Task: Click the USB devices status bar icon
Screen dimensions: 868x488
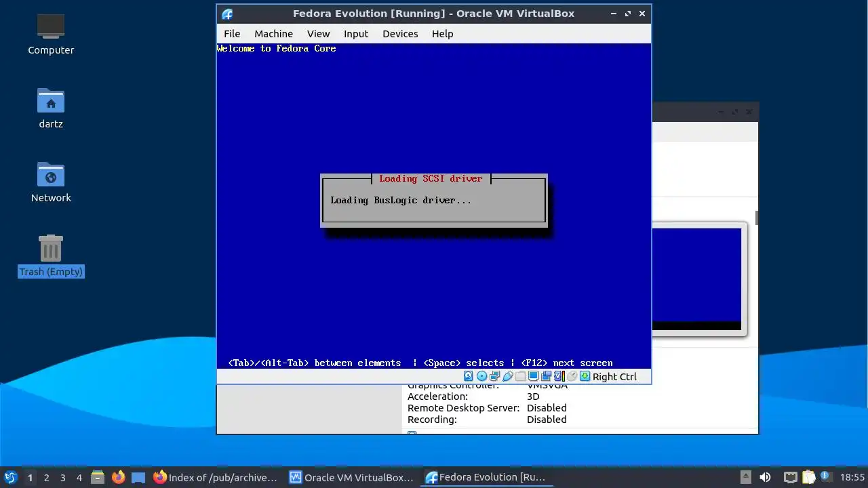Action: coord(507,376)
